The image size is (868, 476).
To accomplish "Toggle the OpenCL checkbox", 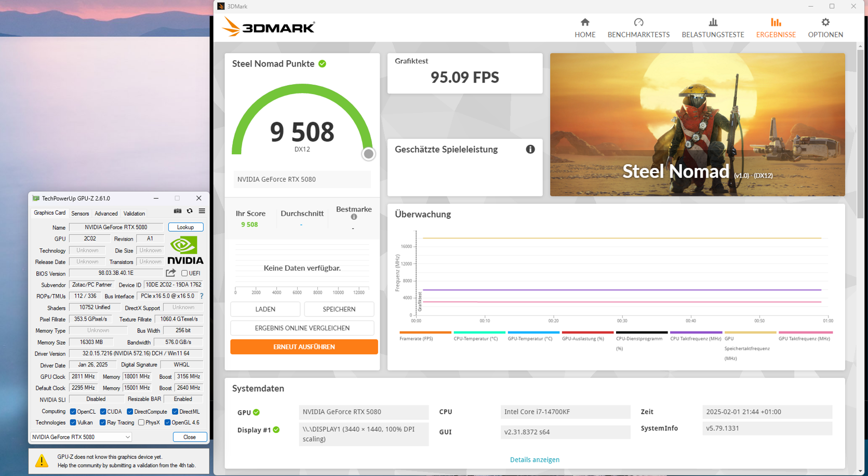I will (x=73, y=412).
